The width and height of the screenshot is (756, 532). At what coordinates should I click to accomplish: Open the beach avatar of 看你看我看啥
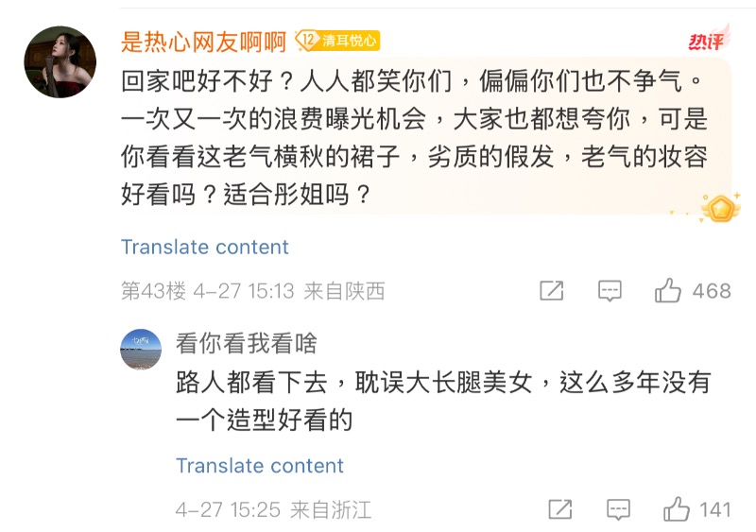click(x=141, y=350)
